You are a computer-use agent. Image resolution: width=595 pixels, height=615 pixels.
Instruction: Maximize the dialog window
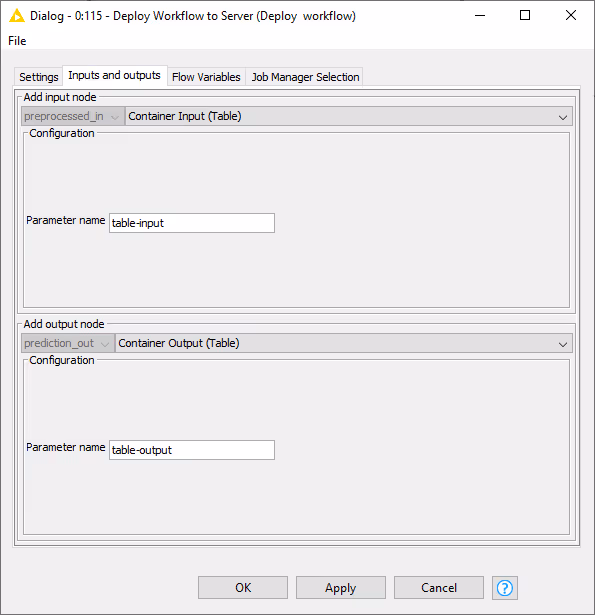click(525, 16)
